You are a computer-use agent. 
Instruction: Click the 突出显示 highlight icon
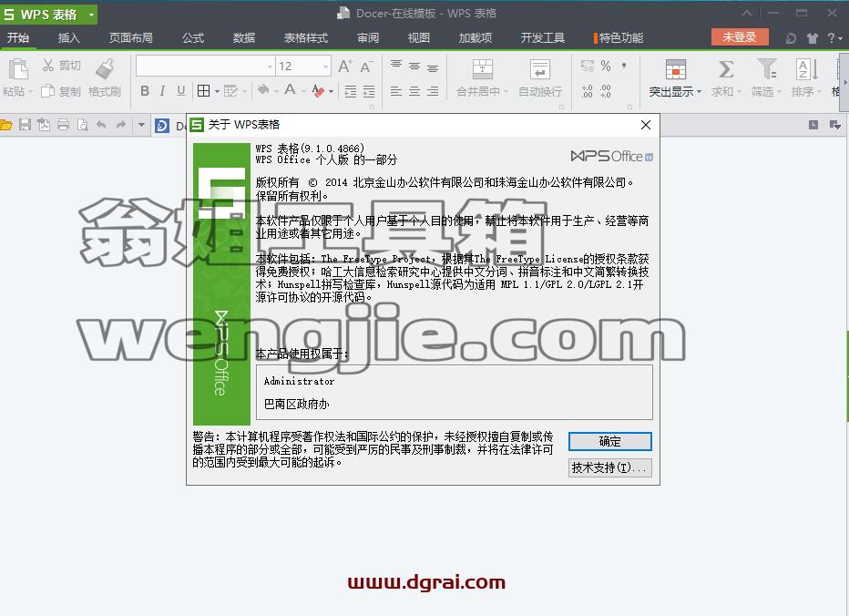[x=675, y=69]
